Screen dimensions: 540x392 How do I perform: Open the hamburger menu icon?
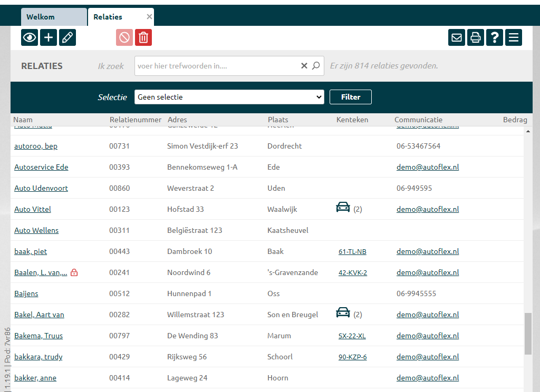(514, 37)
